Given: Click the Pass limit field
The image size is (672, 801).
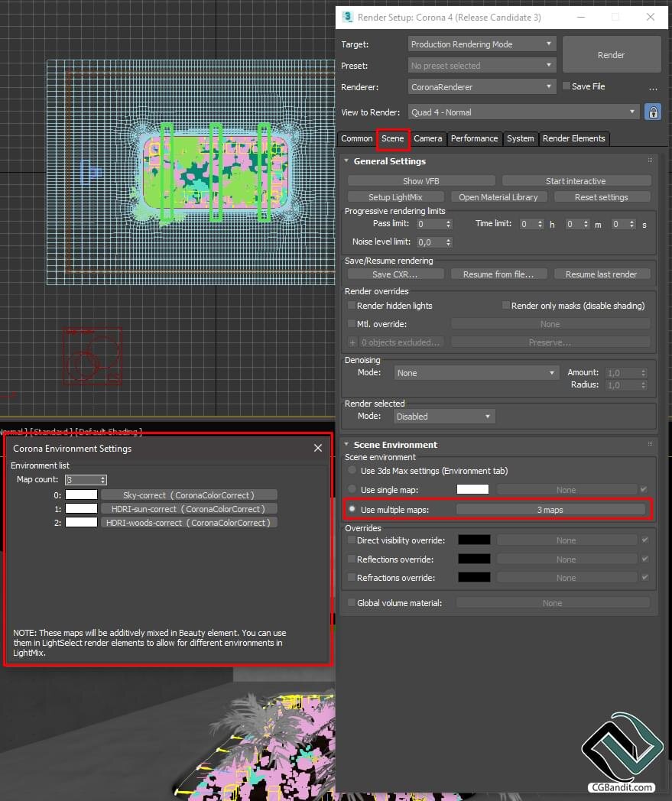Looking at the screenshot, I should [430, 224].
